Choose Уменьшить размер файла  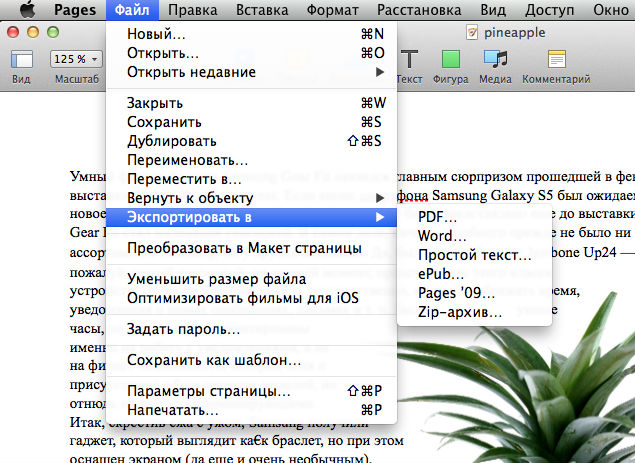click(x=251, y=279)
